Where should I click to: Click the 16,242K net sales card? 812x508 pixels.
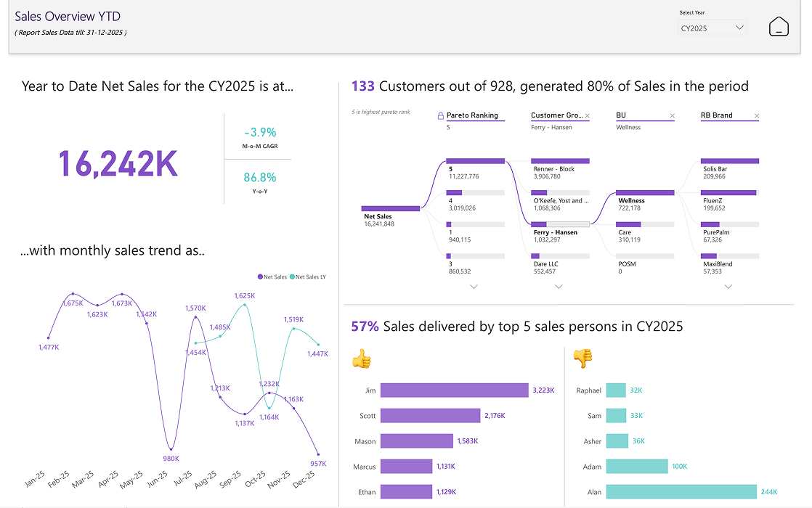[118, 164]
